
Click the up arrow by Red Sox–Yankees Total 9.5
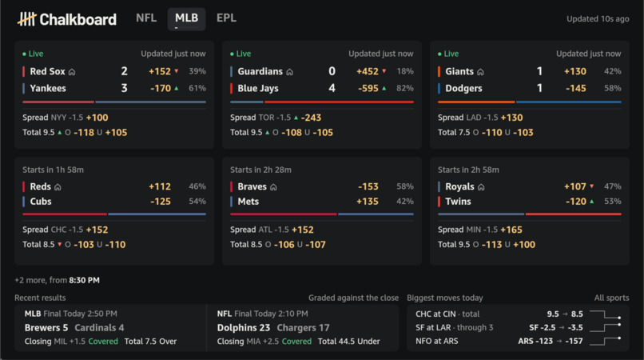[x=60, y=133]
